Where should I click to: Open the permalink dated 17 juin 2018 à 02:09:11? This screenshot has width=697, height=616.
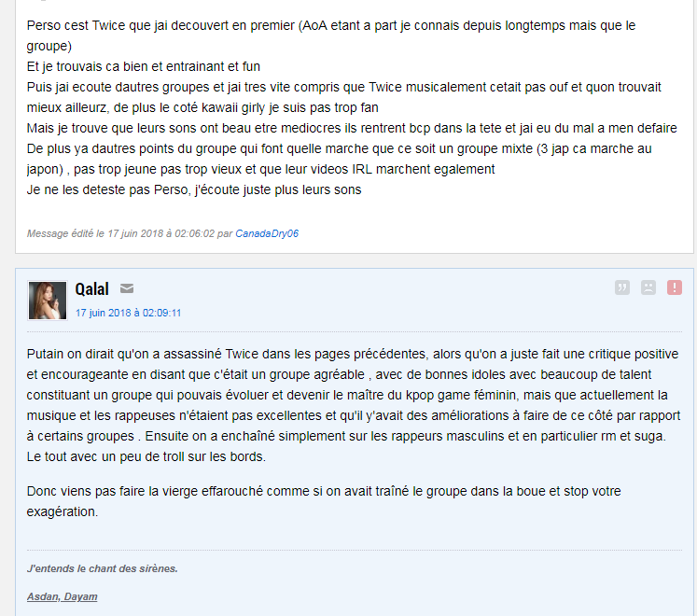[128, 313]
